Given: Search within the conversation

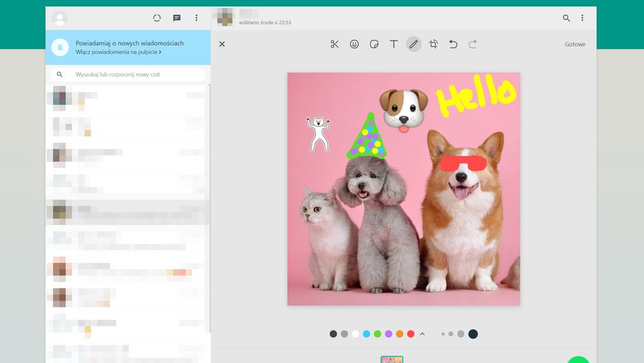Looking at the screenshot, I should (566, 18).
